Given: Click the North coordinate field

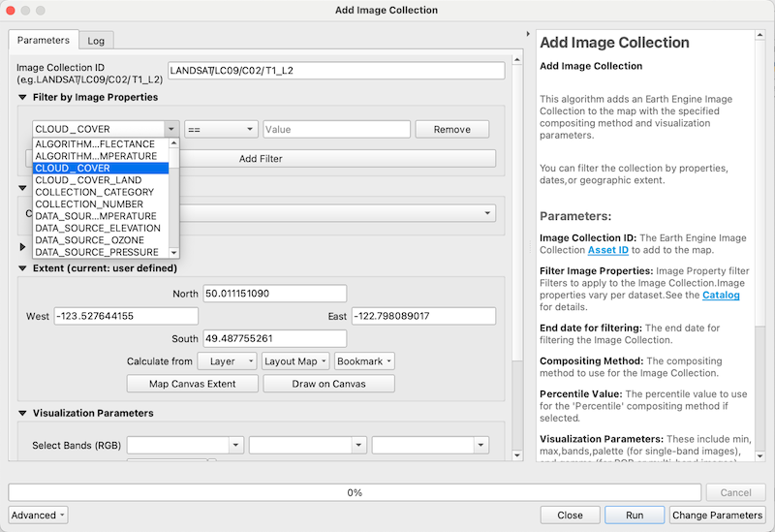Looking at the screenshot, I should [275, 294].
